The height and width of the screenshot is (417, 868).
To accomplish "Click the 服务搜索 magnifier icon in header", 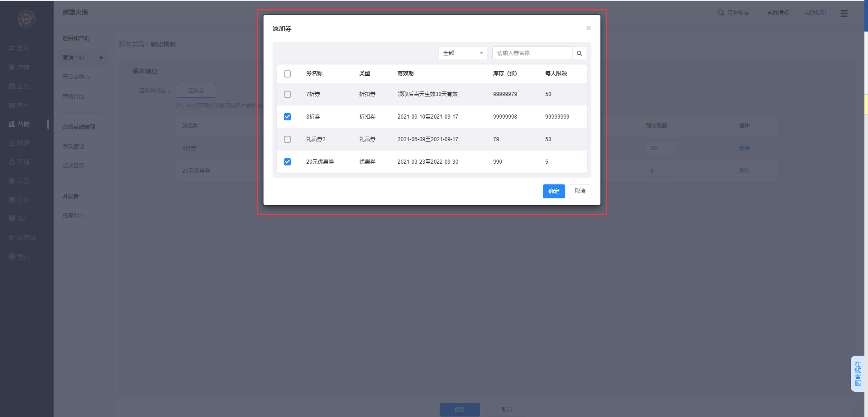I will pyautogui.click(x=721, y=13).
